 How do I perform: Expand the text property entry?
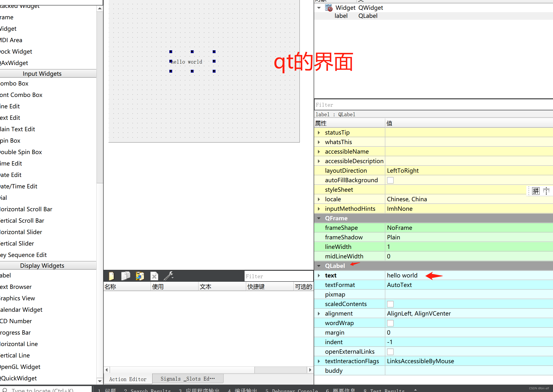(319, 275)
